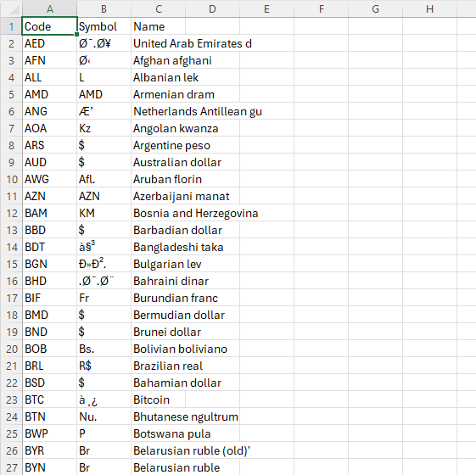This screenshot has width=476, height=475.
Task: Select column F header
Action: coord(322,9)
